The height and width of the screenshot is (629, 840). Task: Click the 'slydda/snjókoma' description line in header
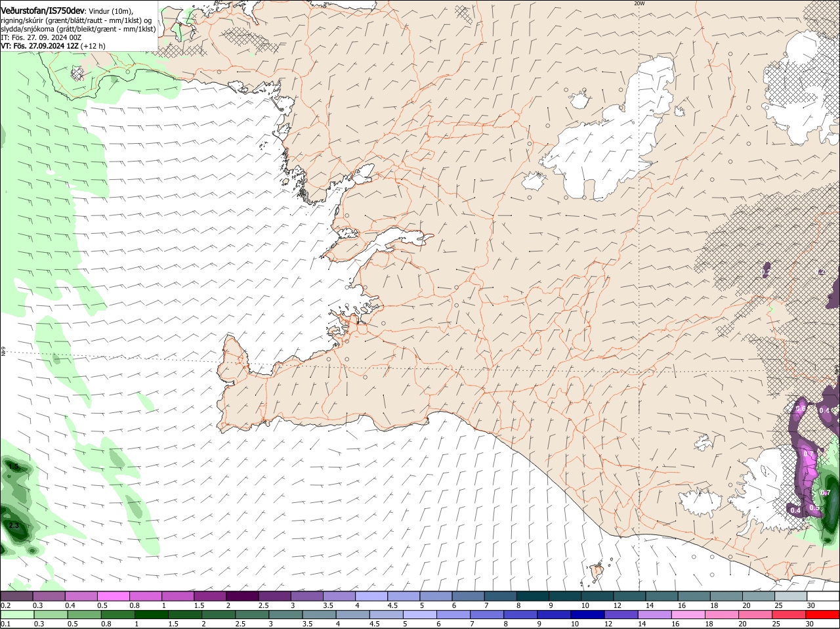[78, 29]
